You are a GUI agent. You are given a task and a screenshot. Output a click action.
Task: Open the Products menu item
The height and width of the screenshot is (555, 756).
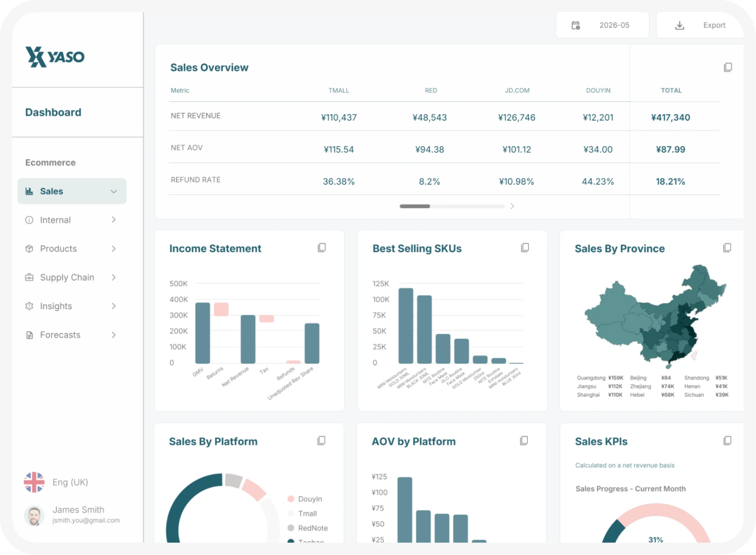[x=72, y=249]
